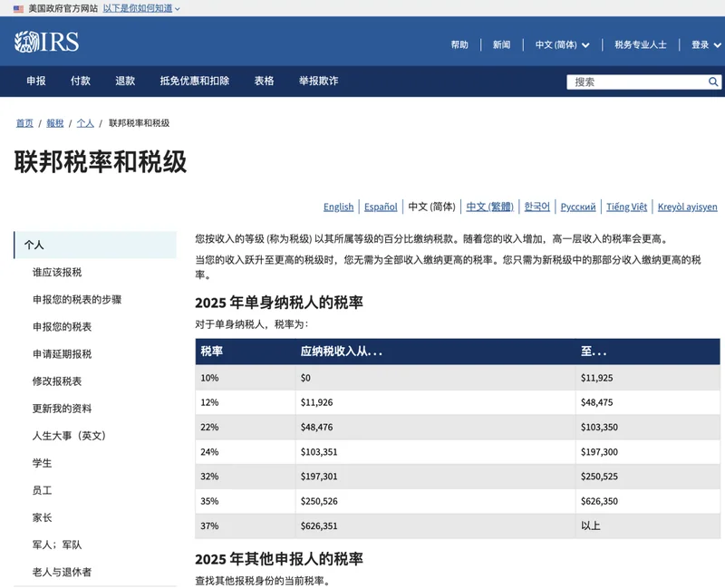Viewport: 725px width, 588px height.
Task: Click the 22% rate cell
Action: (245, 427)
